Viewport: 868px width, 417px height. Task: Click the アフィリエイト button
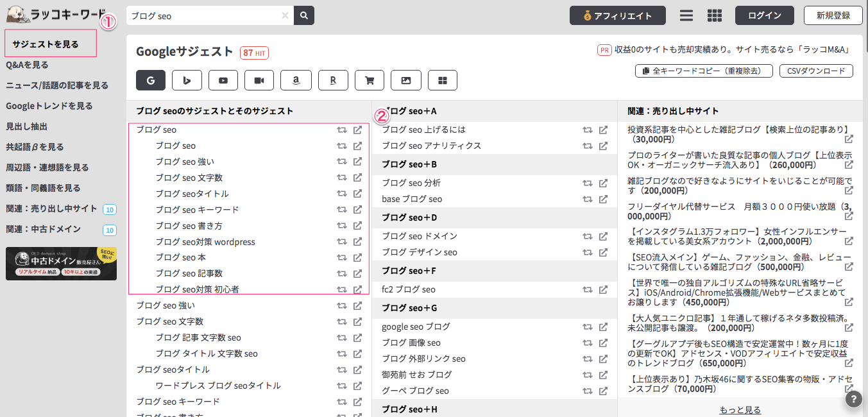coord(618,16)
